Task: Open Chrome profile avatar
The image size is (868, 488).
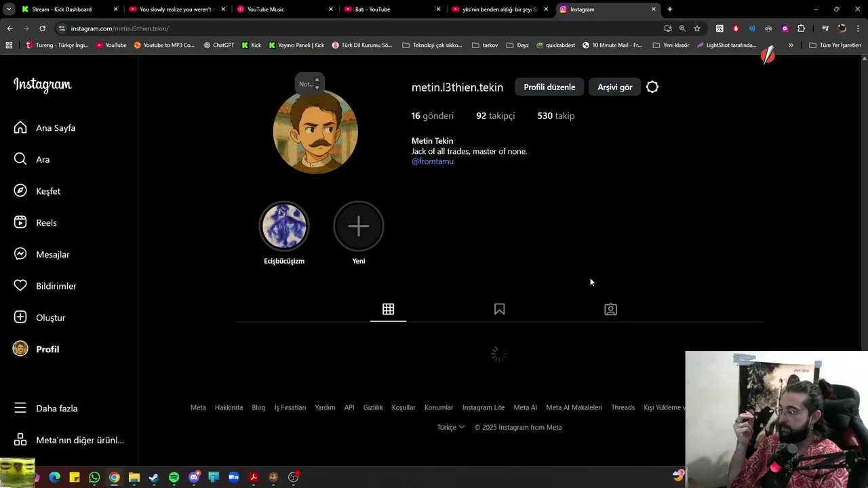Action: pyautogui.click(x=842, y=28)
